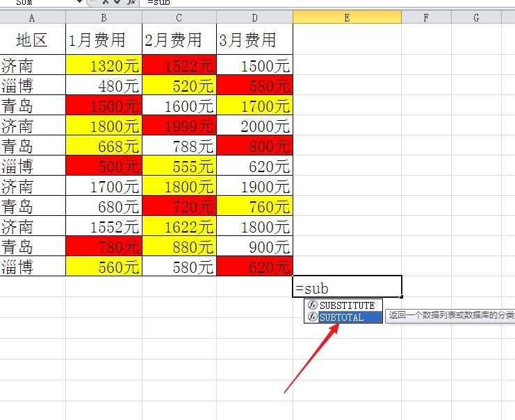Select column C header
The height and width of the screenshot is (420, 515).
[179, 17]
